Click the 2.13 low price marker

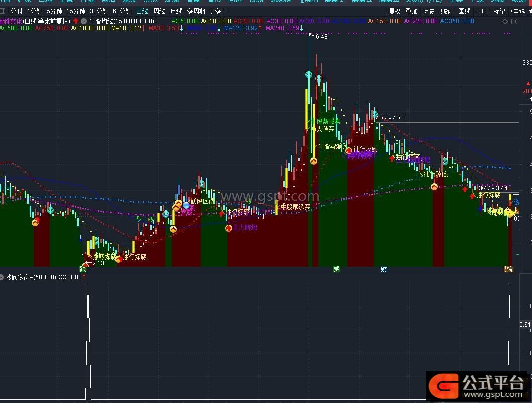[x=98, y=263]
